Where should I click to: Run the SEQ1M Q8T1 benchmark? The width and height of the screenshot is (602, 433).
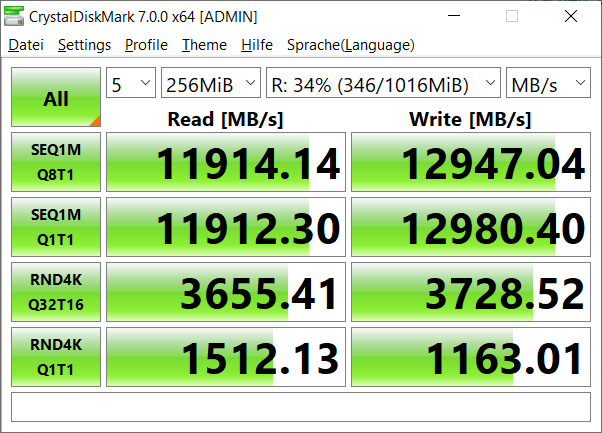point(56,162)
